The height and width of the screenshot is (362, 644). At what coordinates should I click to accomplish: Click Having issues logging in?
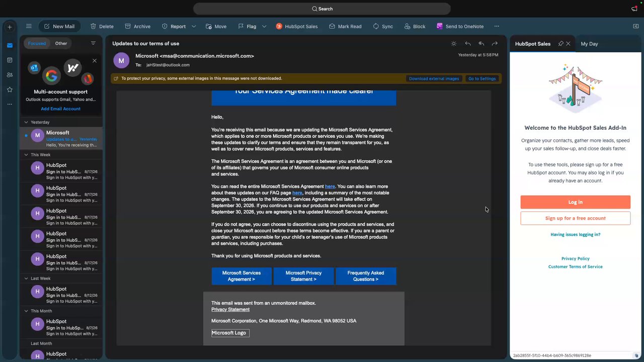pyautogui.click(x=575, y=234)
